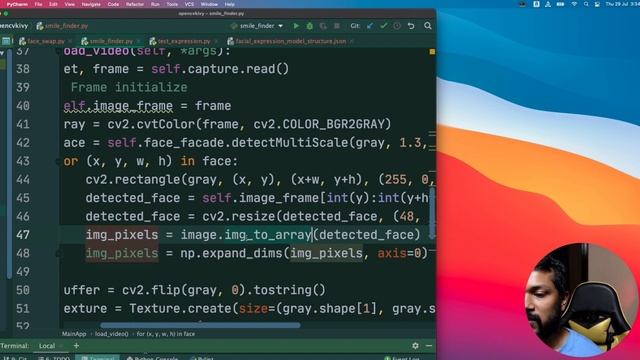Open Search Everywhere magnifier in toolbar

427,26
